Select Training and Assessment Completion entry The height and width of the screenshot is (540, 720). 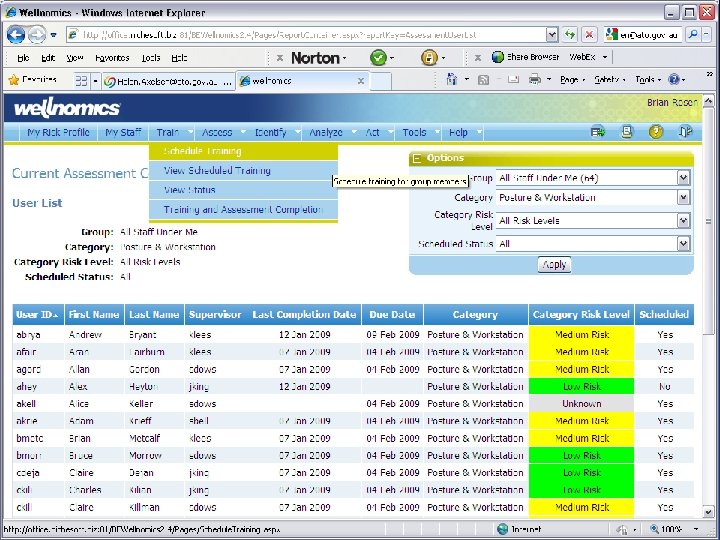click(243, 210)
